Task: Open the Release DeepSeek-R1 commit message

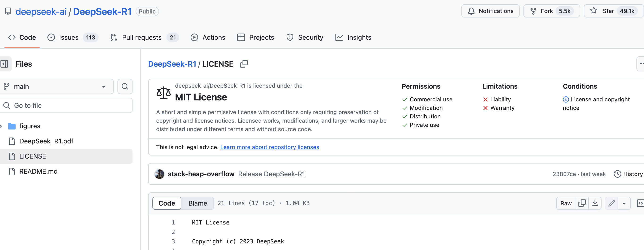Action: [272, 174]
